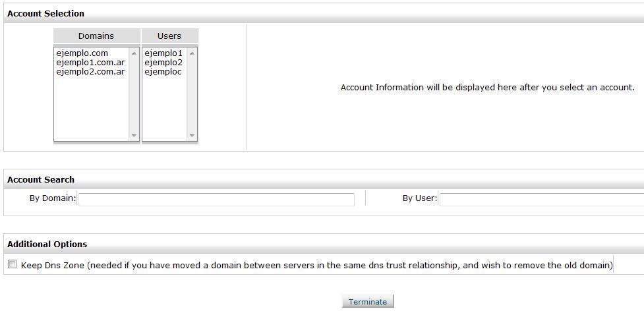
Task: Click the Keep Dns Zone label text
Action: click(316, 265)
